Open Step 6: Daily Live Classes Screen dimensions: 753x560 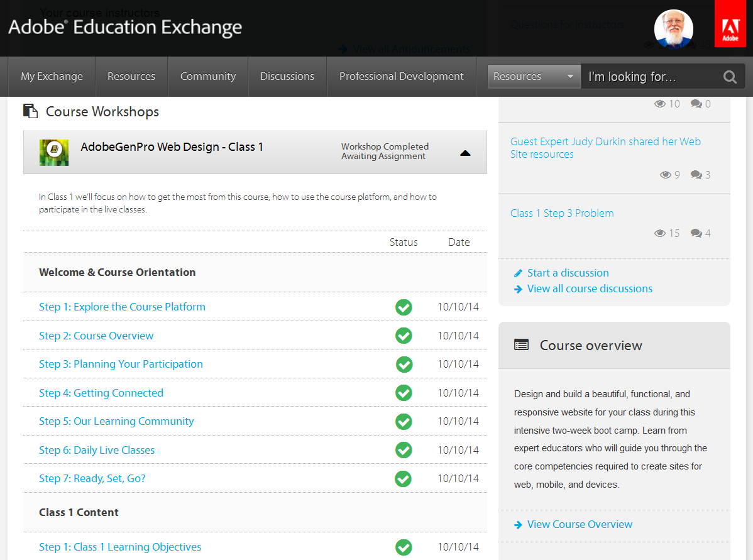97,450
